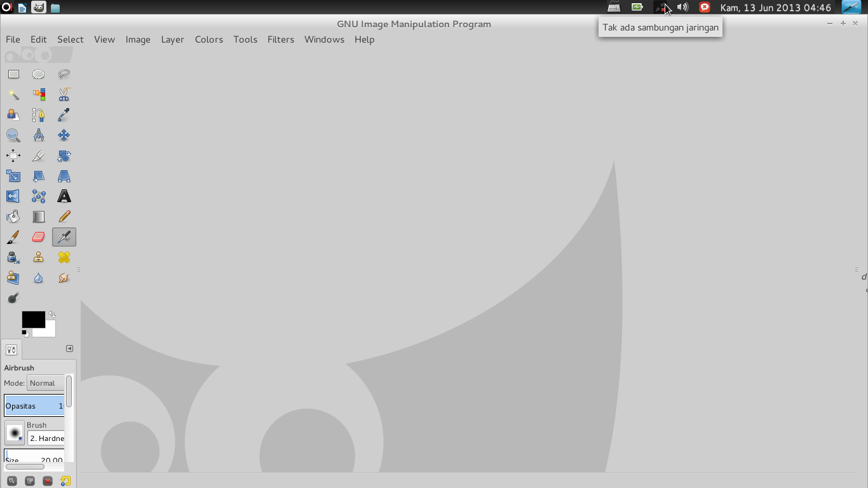The width and height of the screenshot is (868, 488).
Task: Select the Color Picker eyedropper tool
Action: point(64,115)
